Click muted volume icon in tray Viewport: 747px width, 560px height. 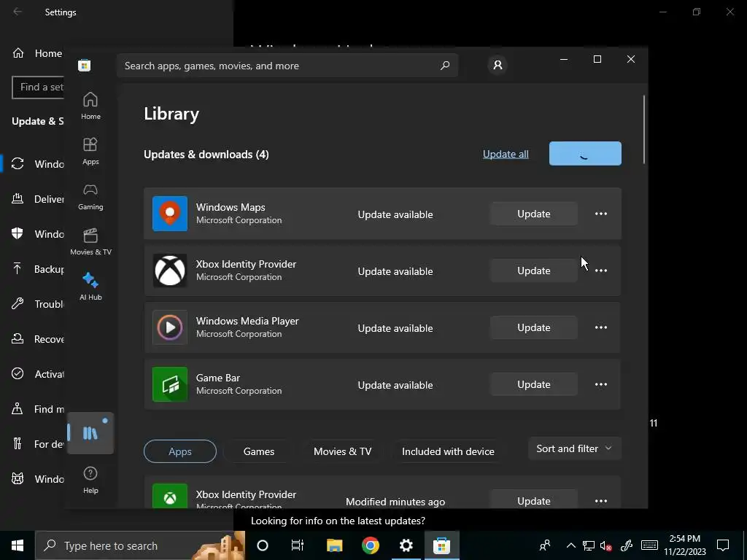[x=606, y=545]
